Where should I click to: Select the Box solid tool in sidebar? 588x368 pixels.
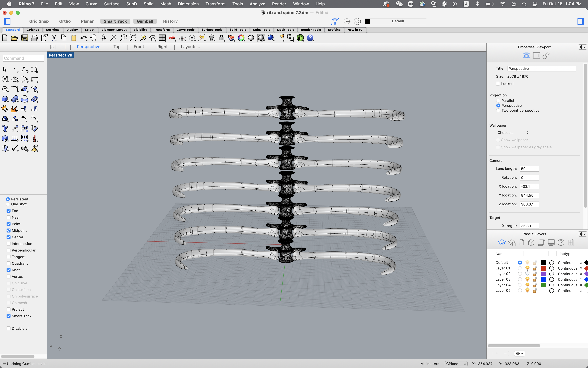5,99
